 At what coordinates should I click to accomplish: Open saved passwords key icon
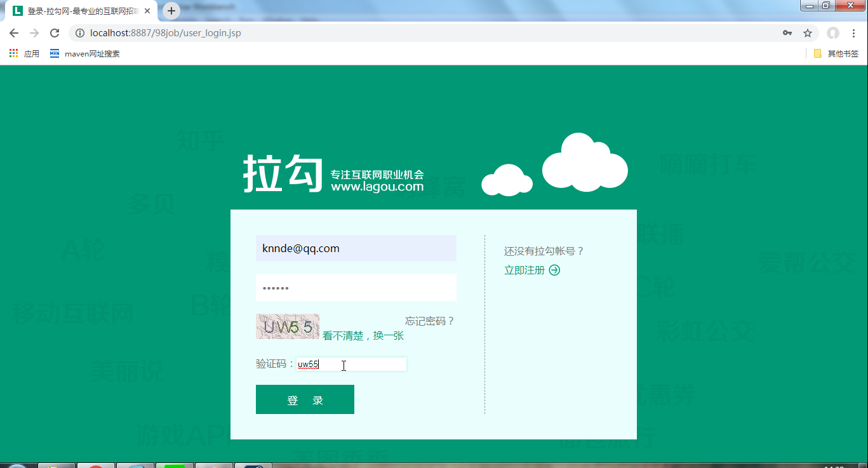point(787,33)
